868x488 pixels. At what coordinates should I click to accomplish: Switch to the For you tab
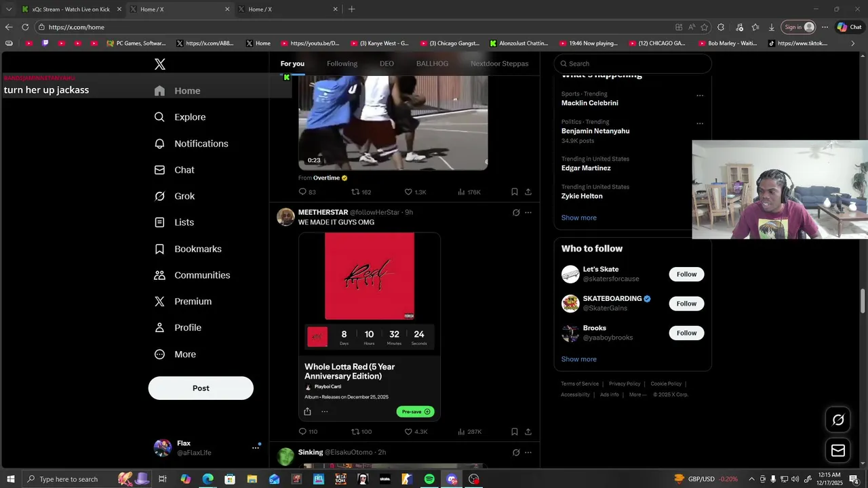pos(292,64)
